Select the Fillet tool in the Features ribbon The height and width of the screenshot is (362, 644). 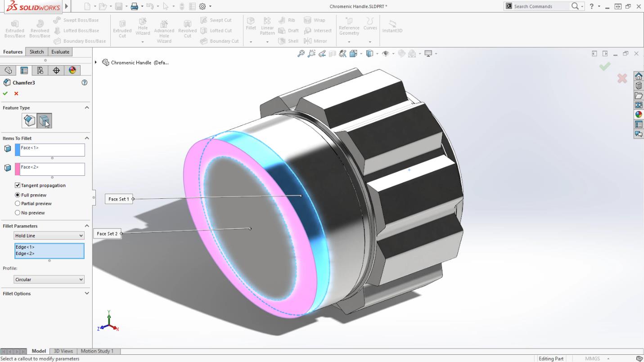[250, 23]
